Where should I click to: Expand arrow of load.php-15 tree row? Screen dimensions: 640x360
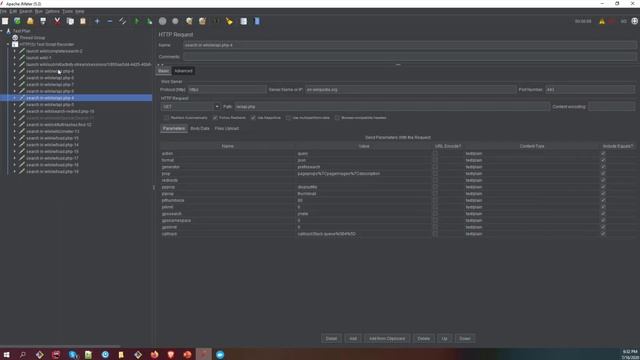pos(15,151)
